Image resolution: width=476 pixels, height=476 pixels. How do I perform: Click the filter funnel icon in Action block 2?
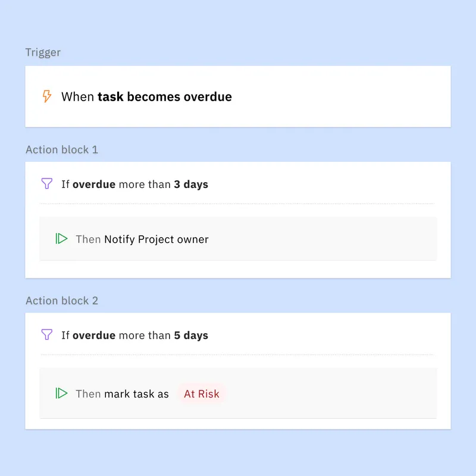[x=47, y=335]
